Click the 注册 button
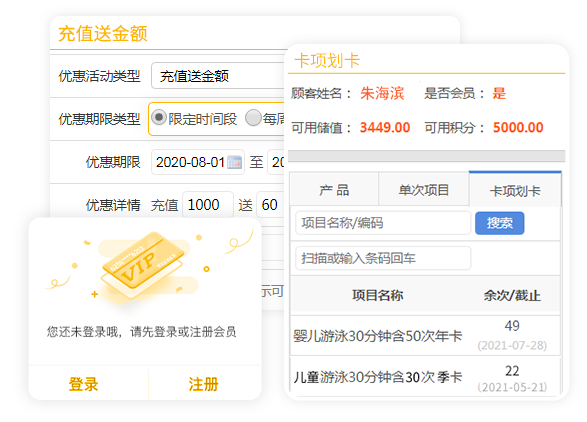Viewport: 587px width, 422px height. [203, 384]
